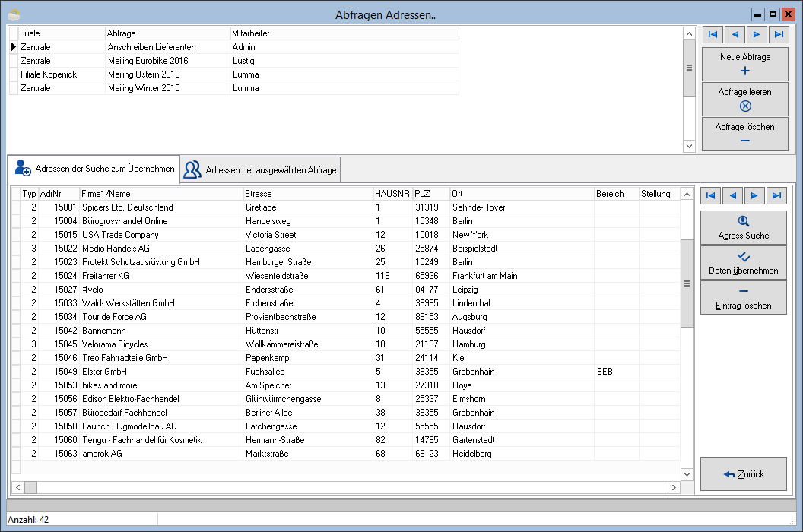Sort by the Filiale column header
Viewport: 803px width, 532px height.
pos(62,33)
